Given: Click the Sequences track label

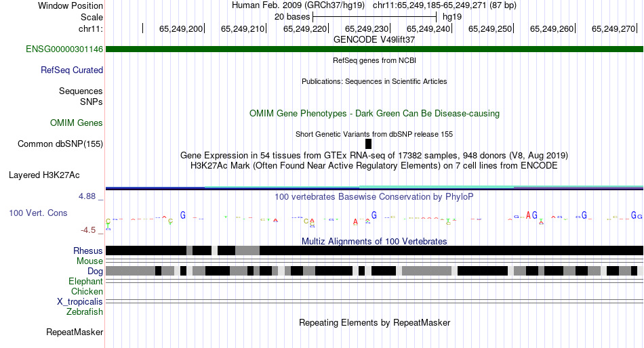Looking at the screenshot, I should coord(81,91).
